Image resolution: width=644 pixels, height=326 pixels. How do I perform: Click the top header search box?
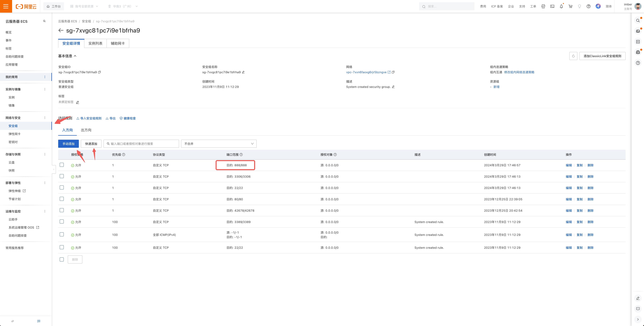[x=447, y=7]
